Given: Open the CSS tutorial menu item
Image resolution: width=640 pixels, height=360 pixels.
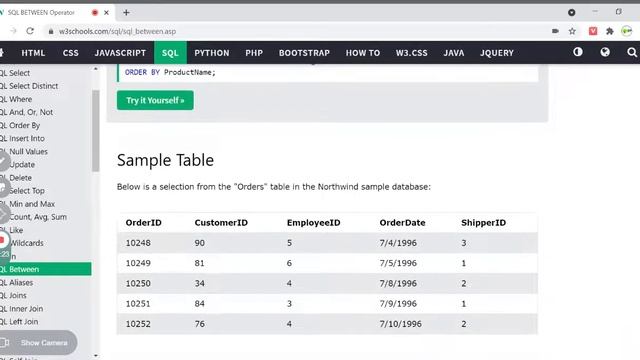Looking at the screenshot, I should pos(71,53).
